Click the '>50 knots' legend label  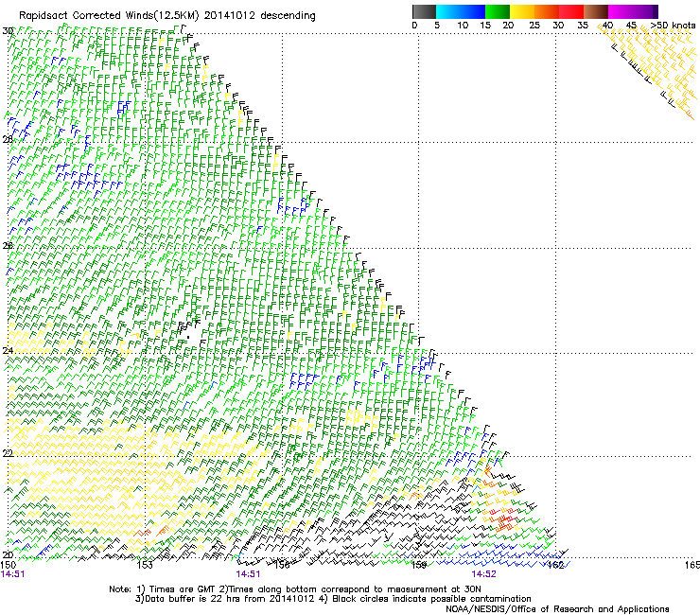(x=674, y=26)
